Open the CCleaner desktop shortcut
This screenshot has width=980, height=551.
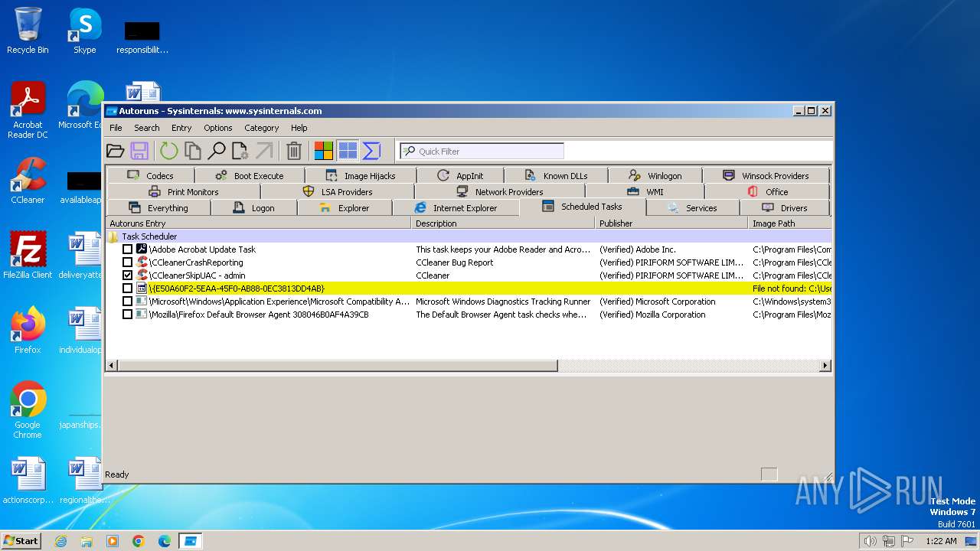[x=28, y=181]
